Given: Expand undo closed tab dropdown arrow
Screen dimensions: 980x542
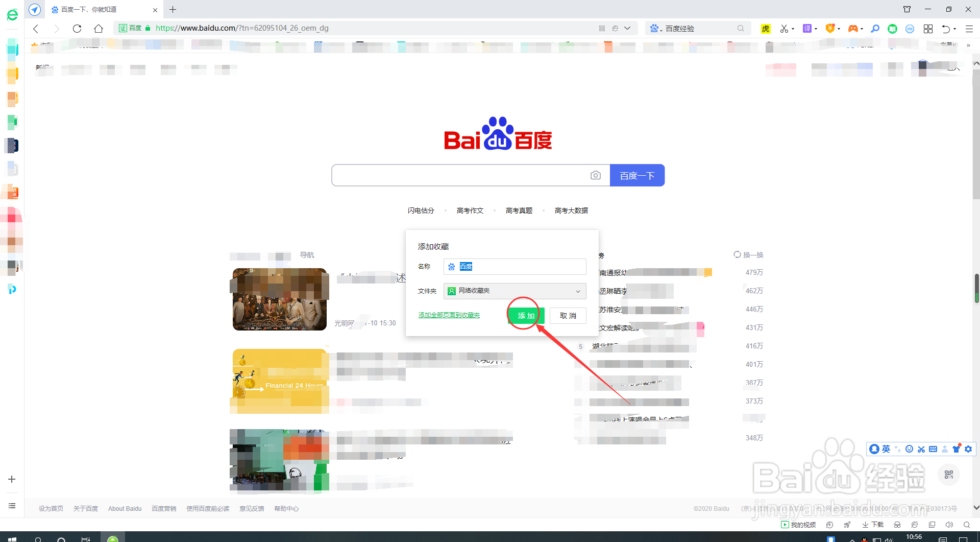Looking at the screenshot, I should click(x=954, y=29).
